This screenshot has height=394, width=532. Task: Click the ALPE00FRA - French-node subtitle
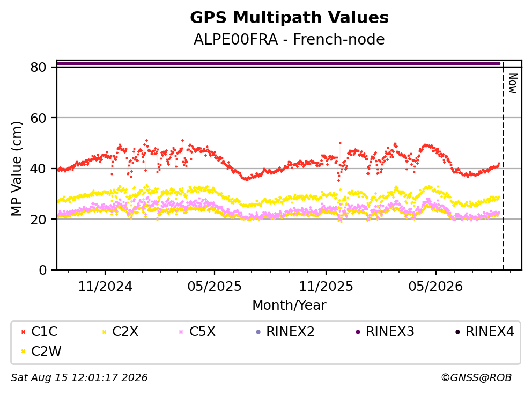(289, 39)
